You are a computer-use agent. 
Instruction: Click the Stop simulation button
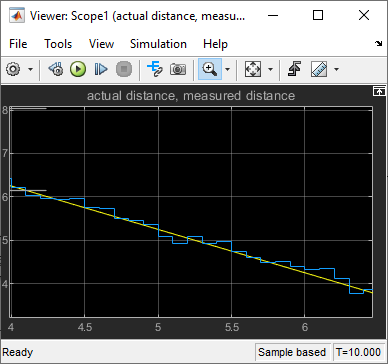[124, 69]
